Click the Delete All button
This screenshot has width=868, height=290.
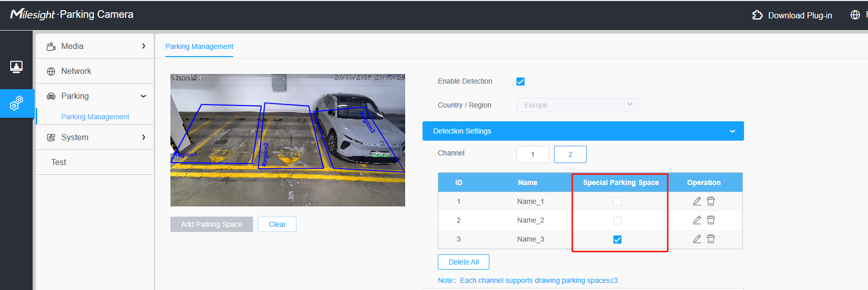(463, 262)
